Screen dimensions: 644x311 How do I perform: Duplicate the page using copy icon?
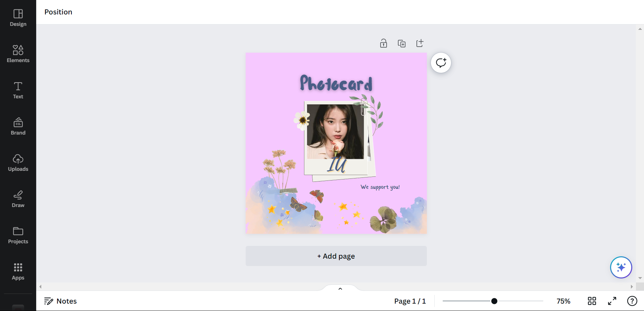click(402, 43)
